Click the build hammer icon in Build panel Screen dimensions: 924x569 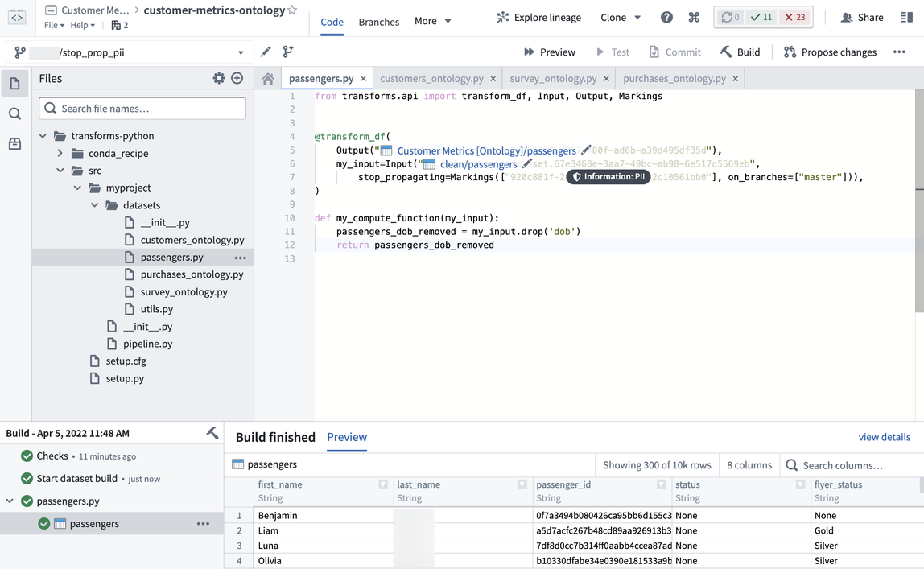point(212,434)
